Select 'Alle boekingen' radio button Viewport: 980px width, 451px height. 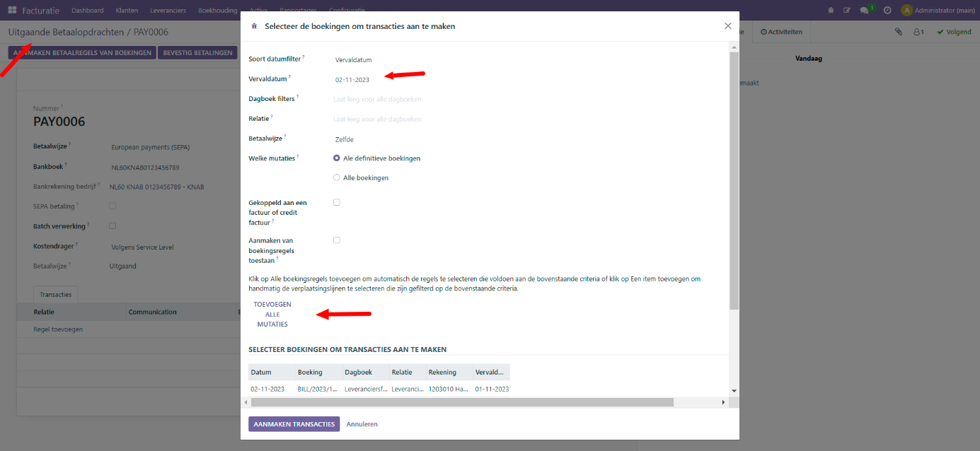click(337, 177)
